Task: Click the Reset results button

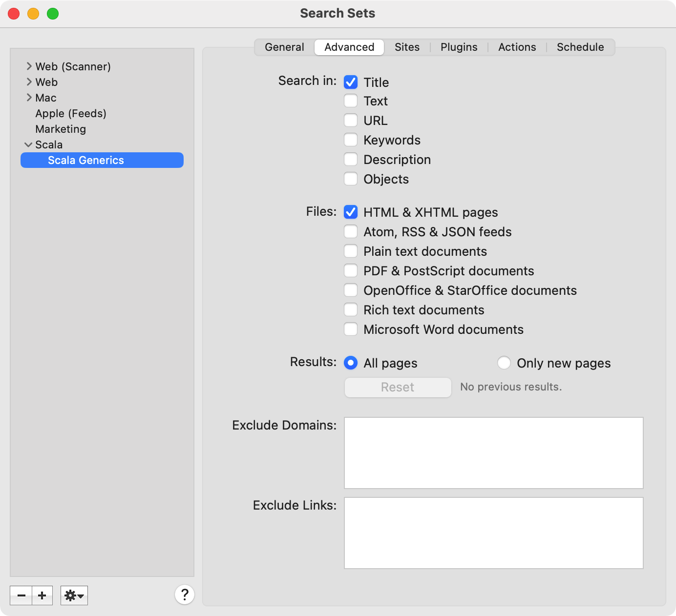Action: click(x=398, y=387)
